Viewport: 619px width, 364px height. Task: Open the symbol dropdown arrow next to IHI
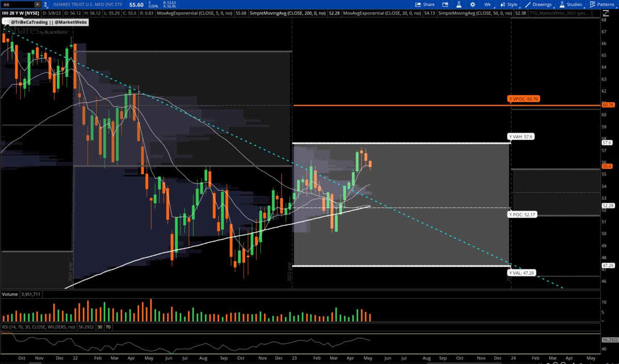point(38,5)
